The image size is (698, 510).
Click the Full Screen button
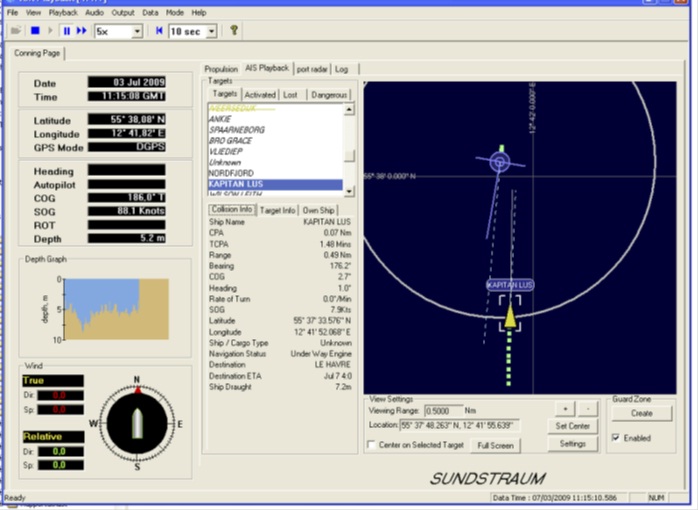click(495, 444)
